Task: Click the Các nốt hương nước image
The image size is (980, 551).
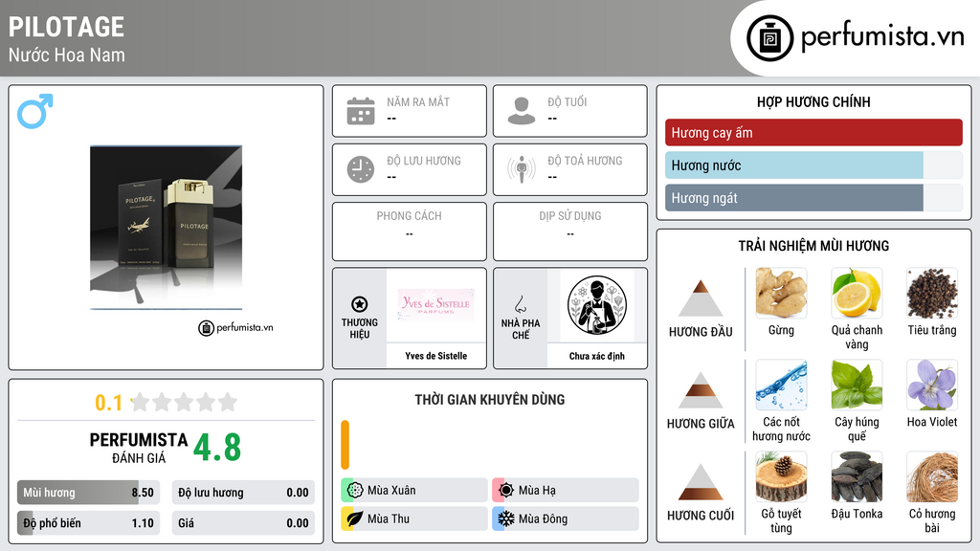Action: 781,385
